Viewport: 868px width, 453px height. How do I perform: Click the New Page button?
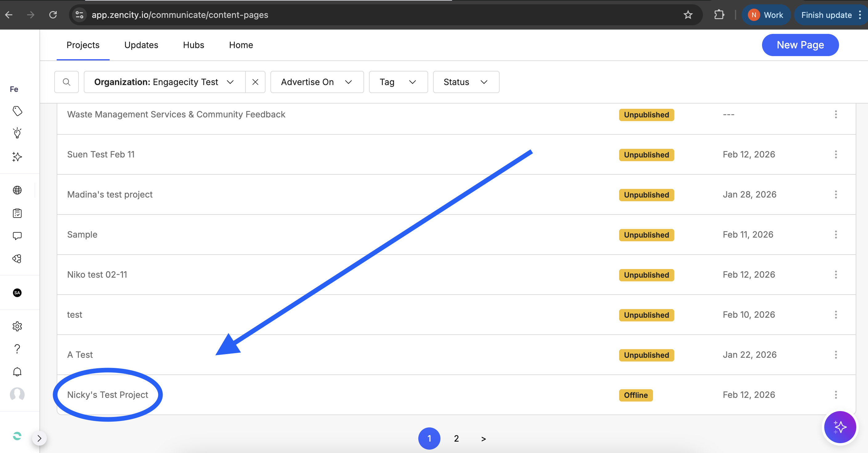tap(800, 45)
